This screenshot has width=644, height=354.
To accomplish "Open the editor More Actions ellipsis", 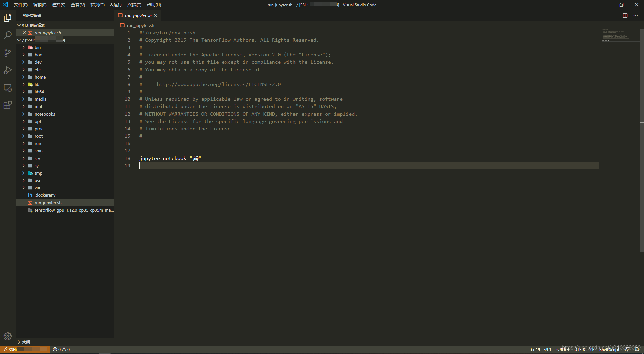I will point(636,16).
